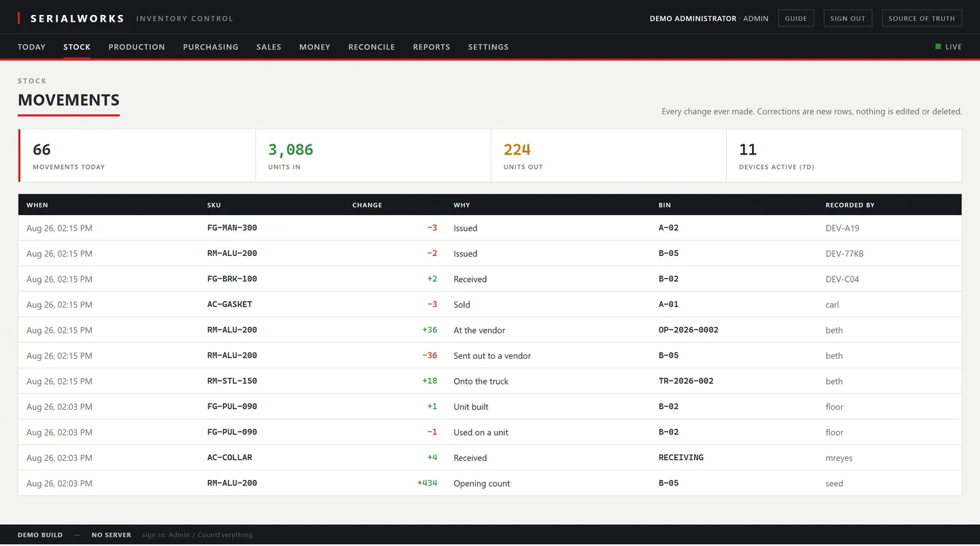The height and width of the screenshot is (546, 980).
Task: Open the Sales tab
Action: (269, 47)
